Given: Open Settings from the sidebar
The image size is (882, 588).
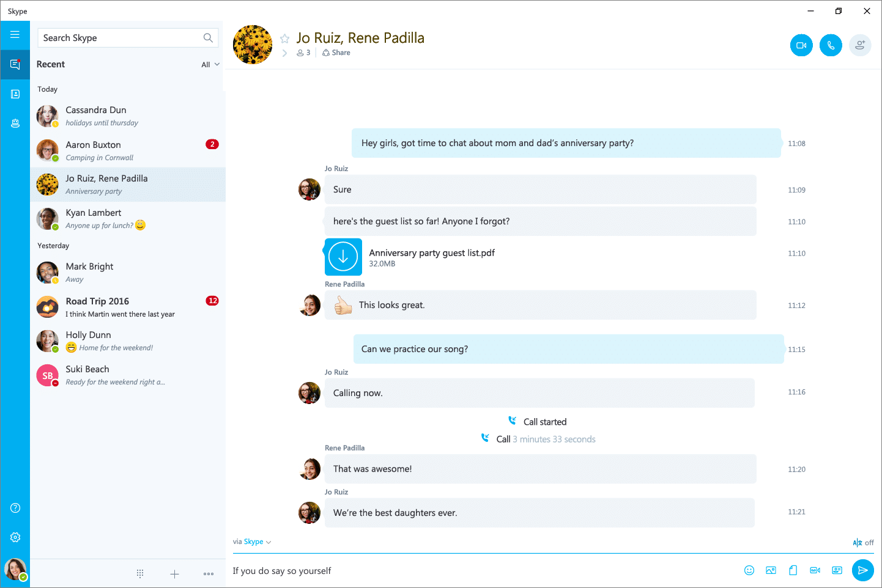Looking at the screenshot, I should [15, 537].
